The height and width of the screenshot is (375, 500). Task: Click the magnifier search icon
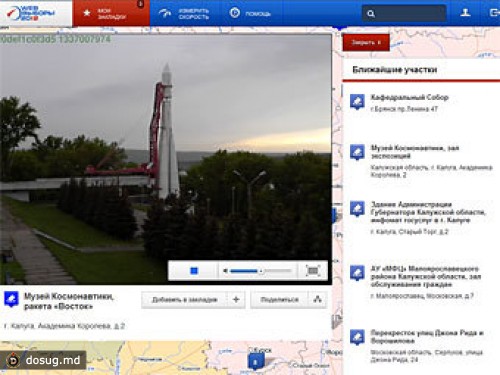point(371,14)
